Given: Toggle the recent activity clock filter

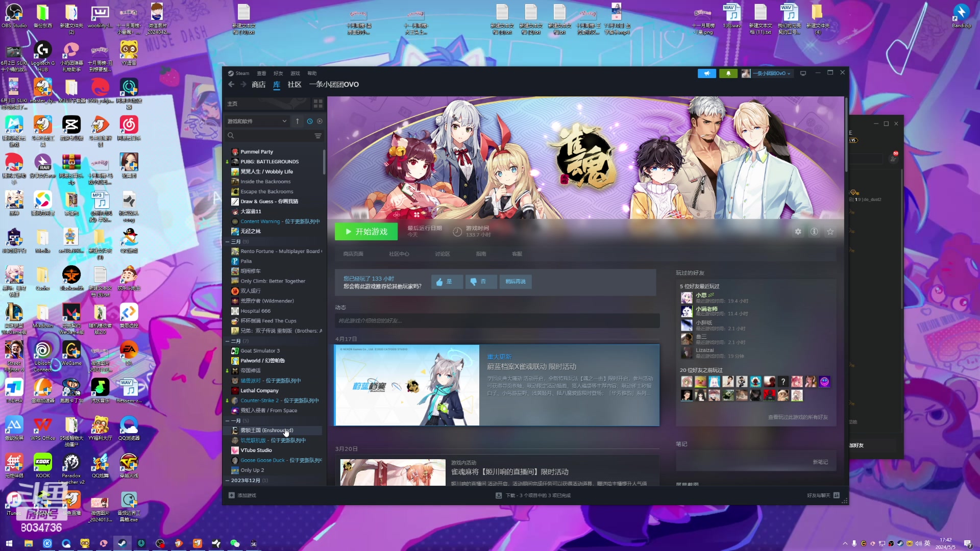Looking at the screenshot, I should tap(310, 121).
